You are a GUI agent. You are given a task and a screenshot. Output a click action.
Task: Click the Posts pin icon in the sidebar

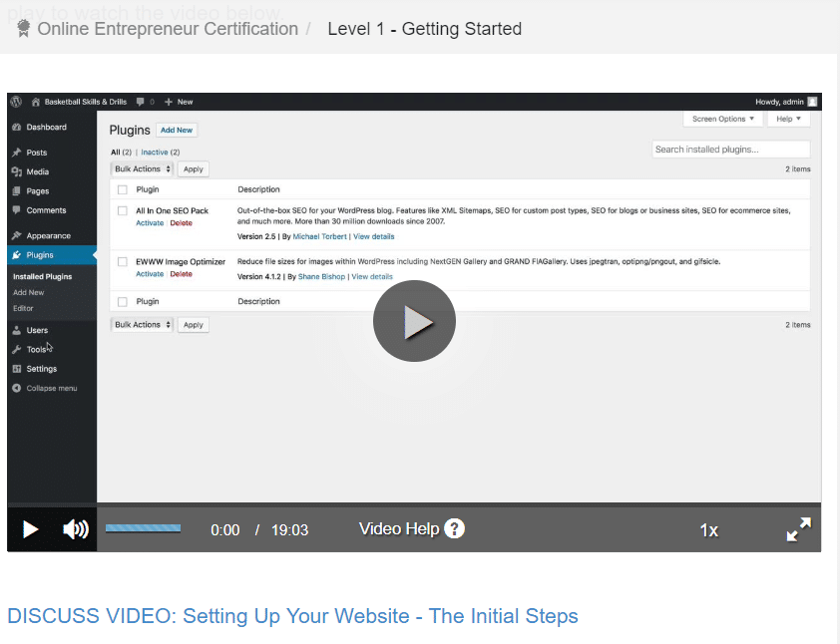pyautogui.click(x=17, y=153)
